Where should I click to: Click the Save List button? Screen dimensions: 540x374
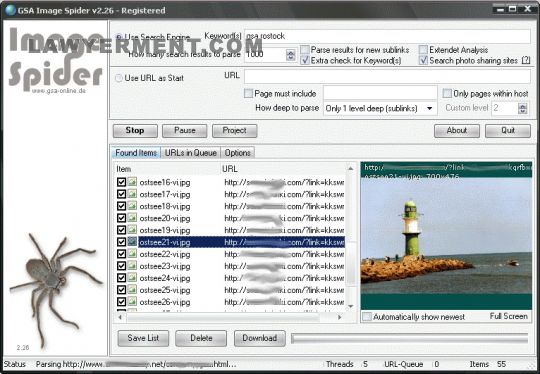point(143,338)
